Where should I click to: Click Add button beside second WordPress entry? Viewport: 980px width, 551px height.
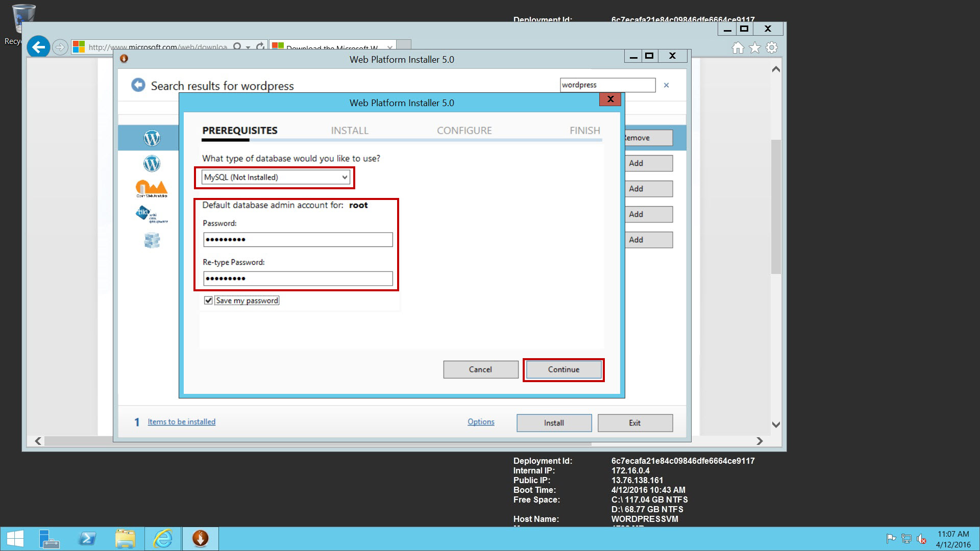(x=649, y=163)
